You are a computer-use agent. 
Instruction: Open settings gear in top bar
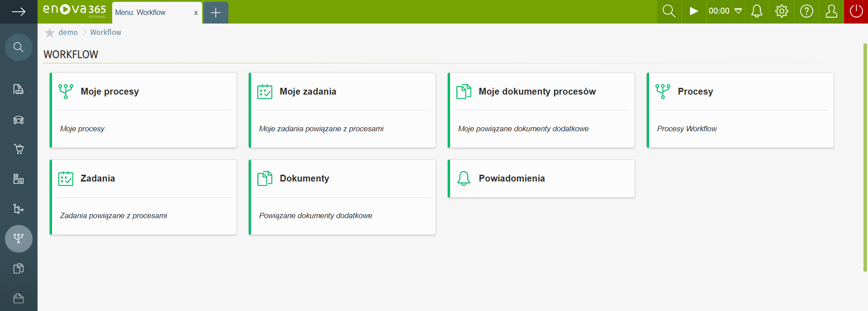tap(782, 11)
